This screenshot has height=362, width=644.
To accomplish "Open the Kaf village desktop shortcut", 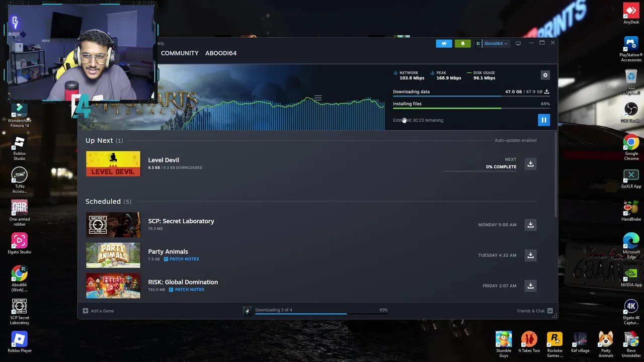I will 580,342.
